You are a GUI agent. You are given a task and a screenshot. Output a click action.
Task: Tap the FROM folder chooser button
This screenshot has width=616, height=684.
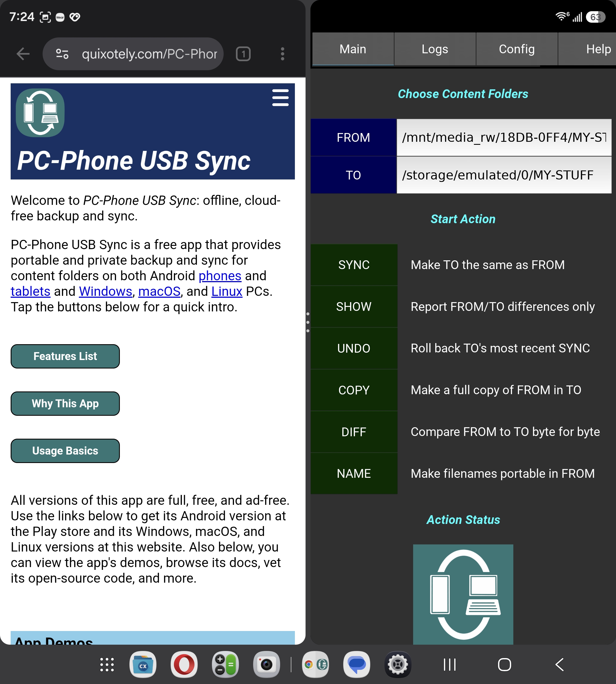[x=353, y=137]
